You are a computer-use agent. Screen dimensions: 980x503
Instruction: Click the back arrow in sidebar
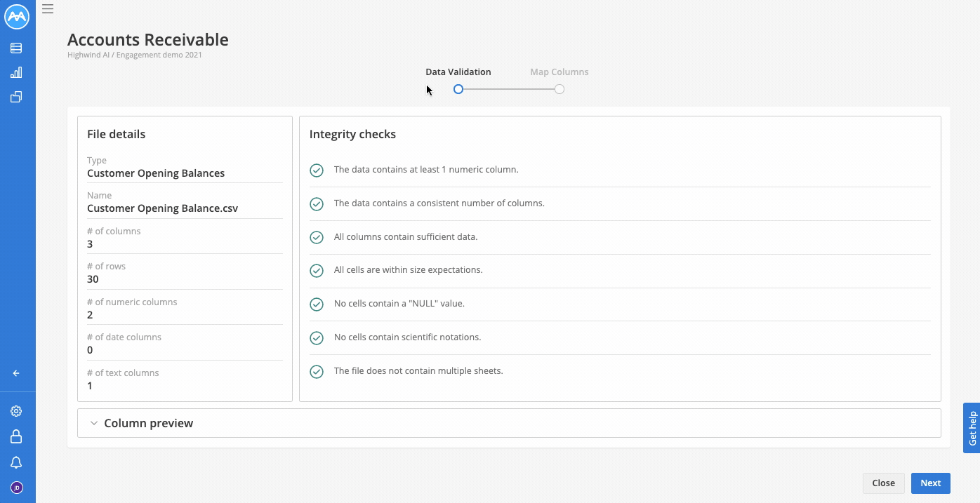pyautogui.click(x=16, y=373)
